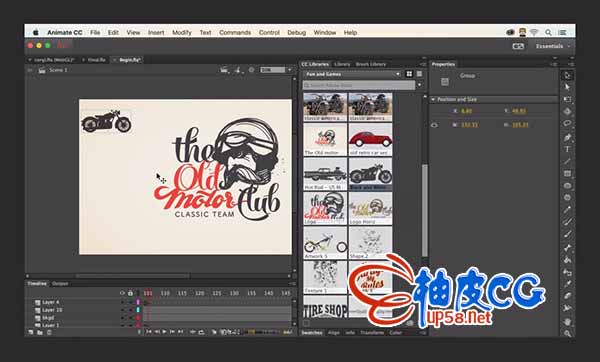Collapse the Position and Size section

(433, 99)
